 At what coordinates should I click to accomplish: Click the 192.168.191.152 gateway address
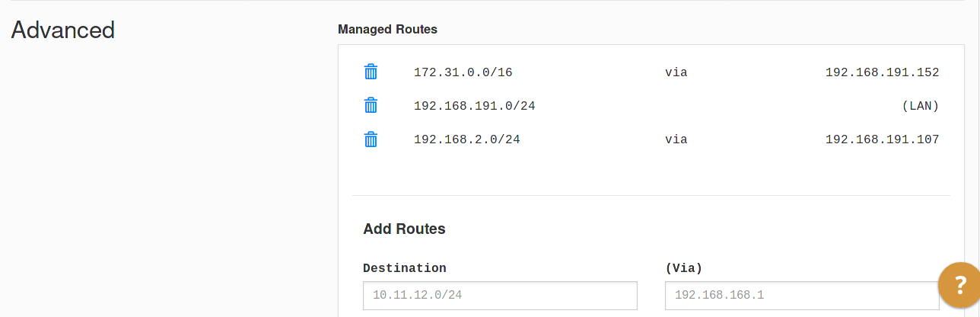882,73
